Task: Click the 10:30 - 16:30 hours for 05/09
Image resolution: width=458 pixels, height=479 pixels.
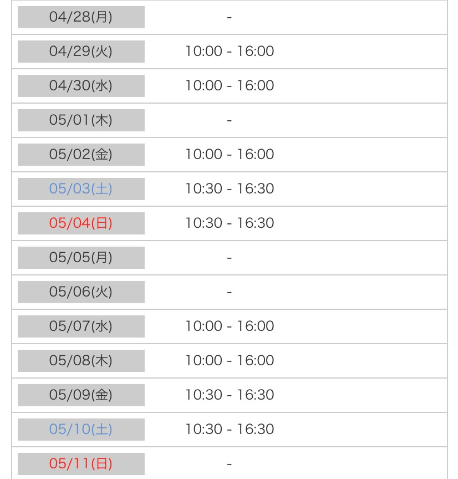Action: [230, 395]
